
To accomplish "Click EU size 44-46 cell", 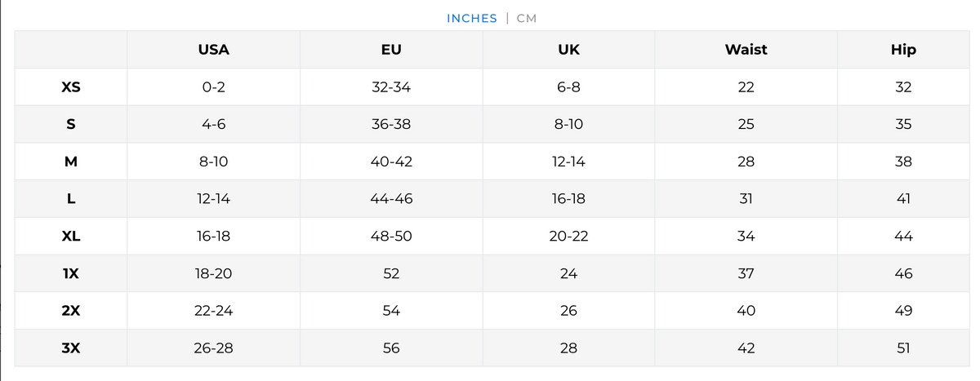I will point(391,199).
